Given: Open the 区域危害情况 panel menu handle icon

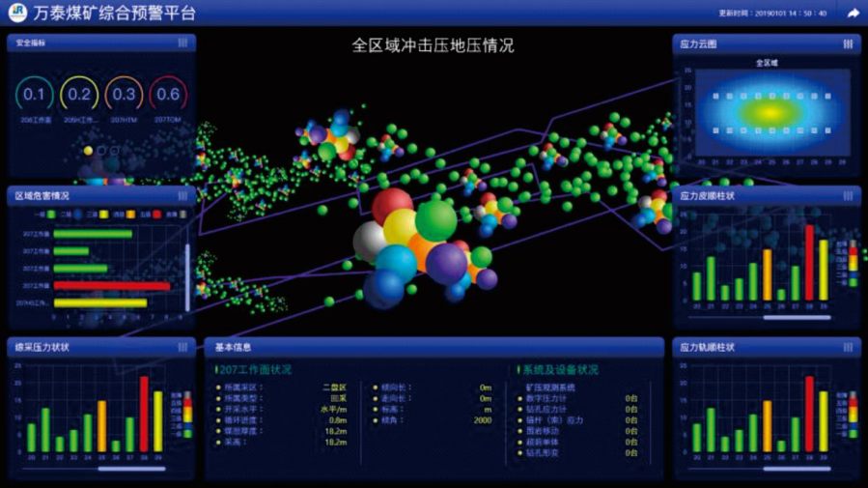Looking at the screenshot, I should 182,195.
